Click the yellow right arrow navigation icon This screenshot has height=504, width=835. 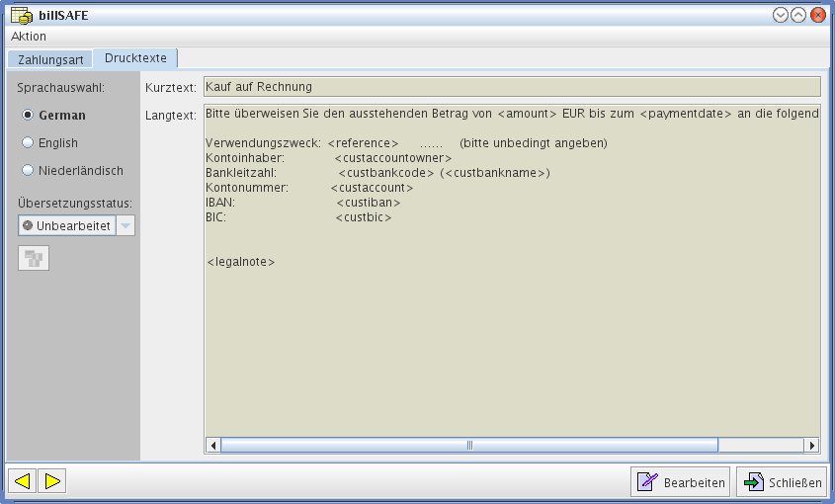[52, 481]
